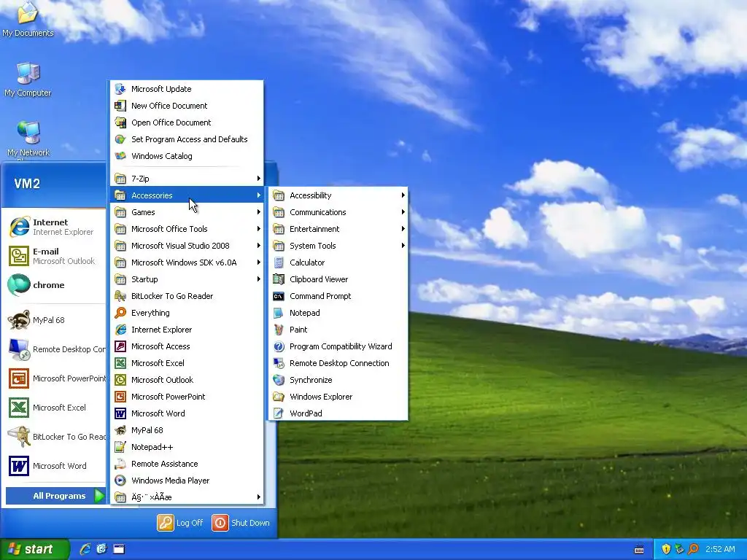Screen dimensions: 747x560
Task: Open Microsoft Outlook in All Programs list
Action: 187,379
